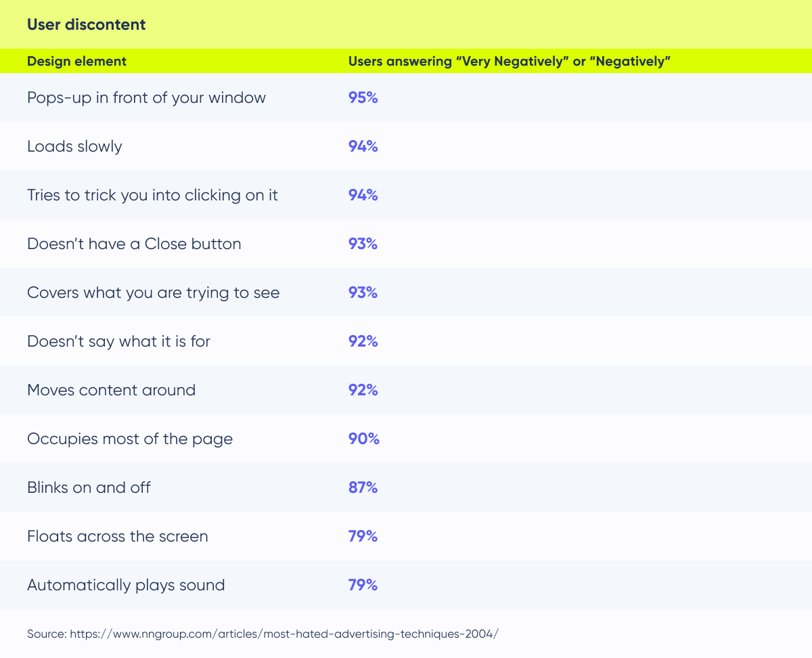Image resolution: width=812 pixels, height=658 pixels.
Task: Click the "Moves content around" row label
Action: point(111,390)
